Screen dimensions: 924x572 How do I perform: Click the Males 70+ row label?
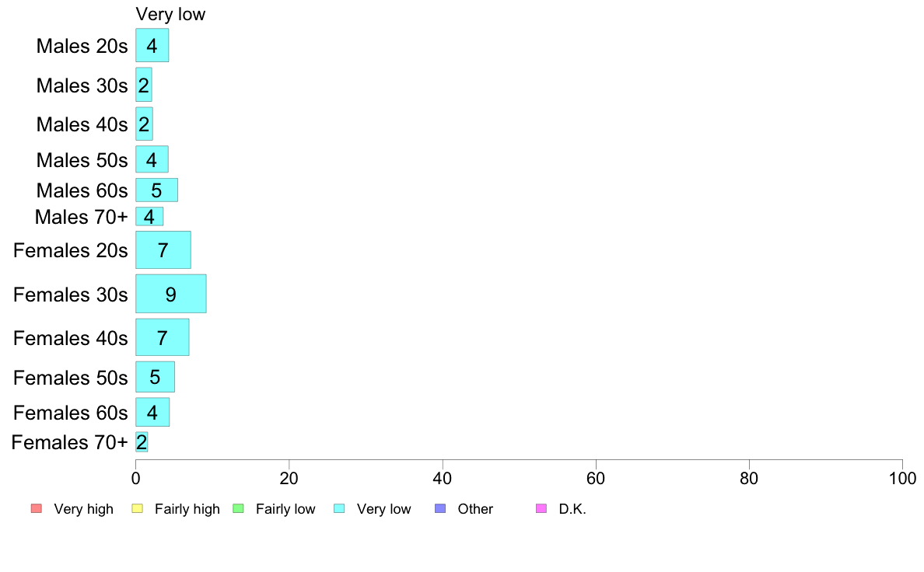coord(82,217)
